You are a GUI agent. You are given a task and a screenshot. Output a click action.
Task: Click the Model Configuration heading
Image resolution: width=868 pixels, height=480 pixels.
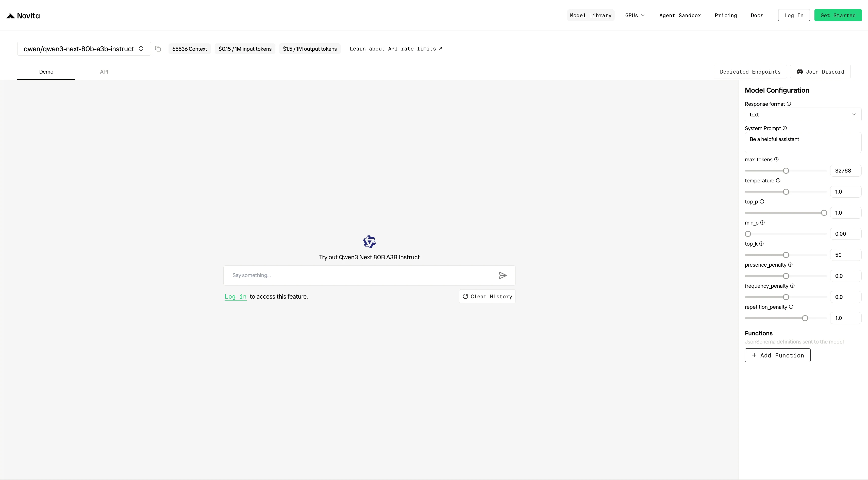[777, 90]
